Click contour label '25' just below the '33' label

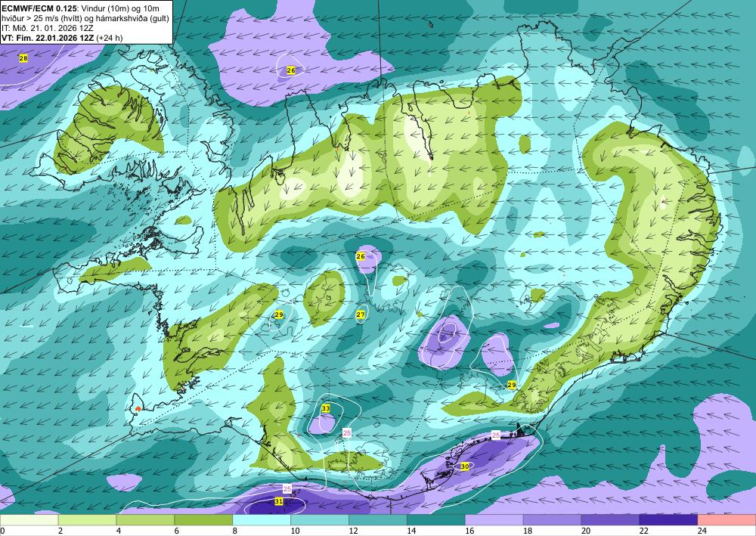tap(347, 433)
